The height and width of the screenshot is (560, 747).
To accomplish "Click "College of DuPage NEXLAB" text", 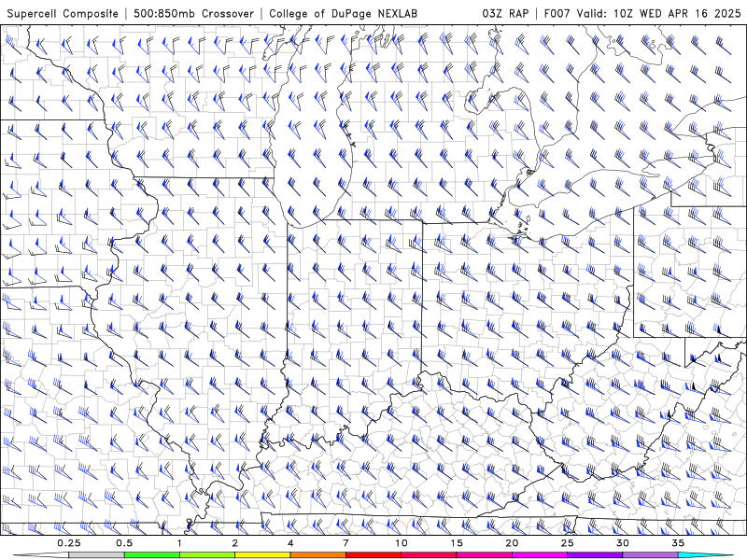I will (x=343, y=13).
